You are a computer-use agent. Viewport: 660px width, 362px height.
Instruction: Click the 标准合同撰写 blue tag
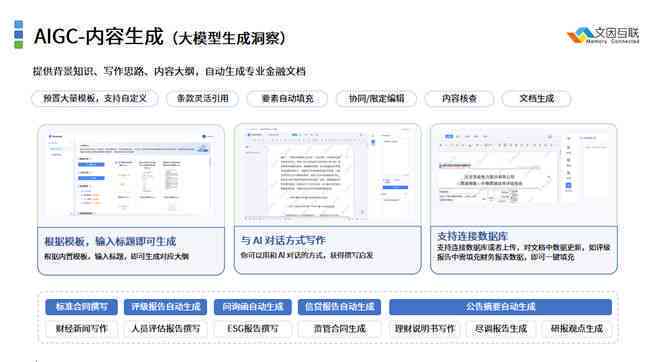click(x=81, y=307)
